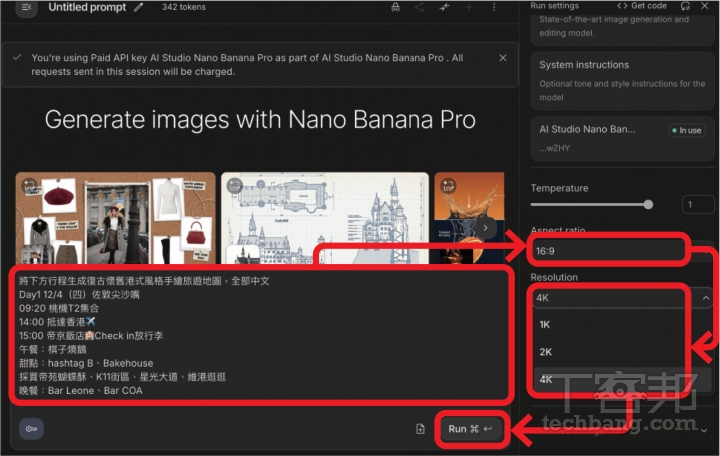Click the Untitled prompt title text

(x=87, y=7)
